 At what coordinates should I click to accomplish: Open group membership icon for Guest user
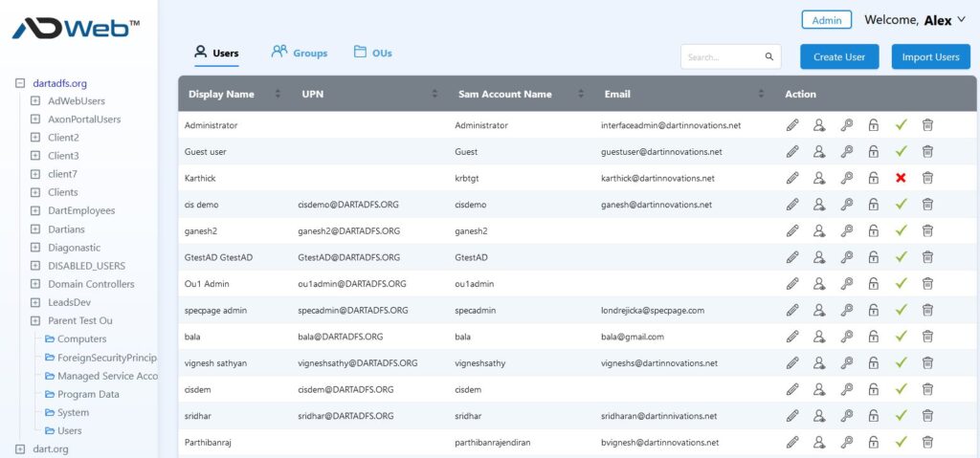819,151
